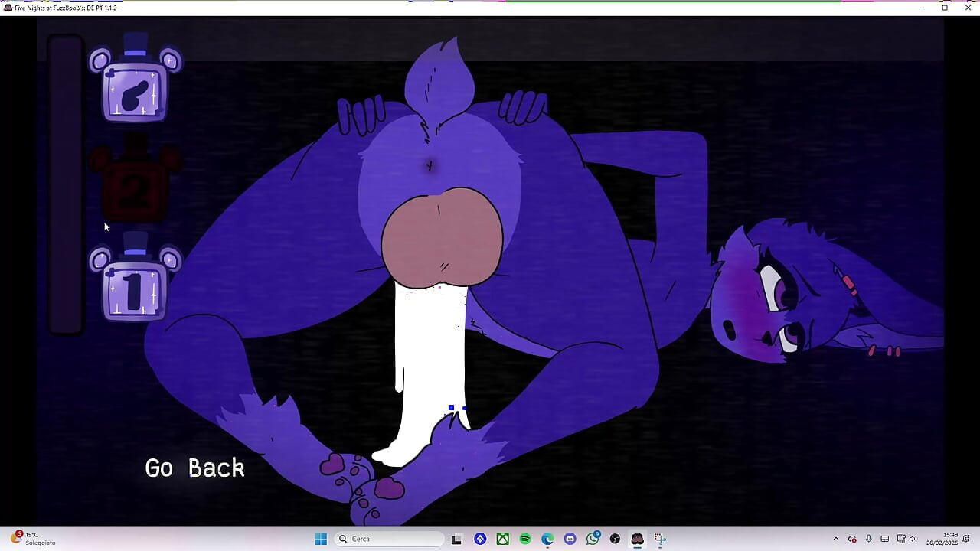Image resolution: width=980 pixels, height=551 pixels.
Task: Expand hidden icons with the tray chevron
Action: click(x=836, y=538)
